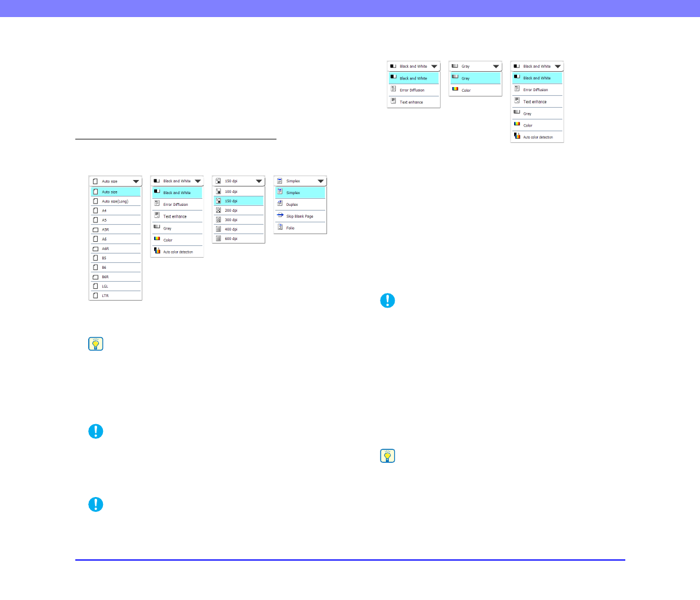
Task: Click the 400 dpi resolution icon
Action: pos(218,229)
